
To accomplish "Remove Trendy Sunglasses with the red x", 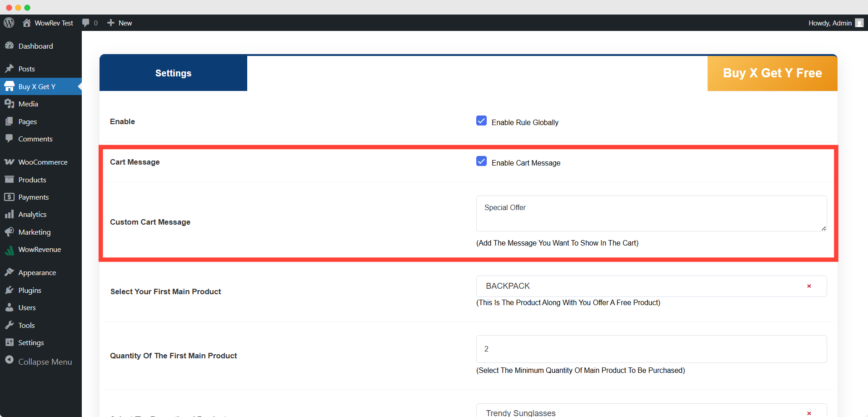I will [x=809, y=413].
